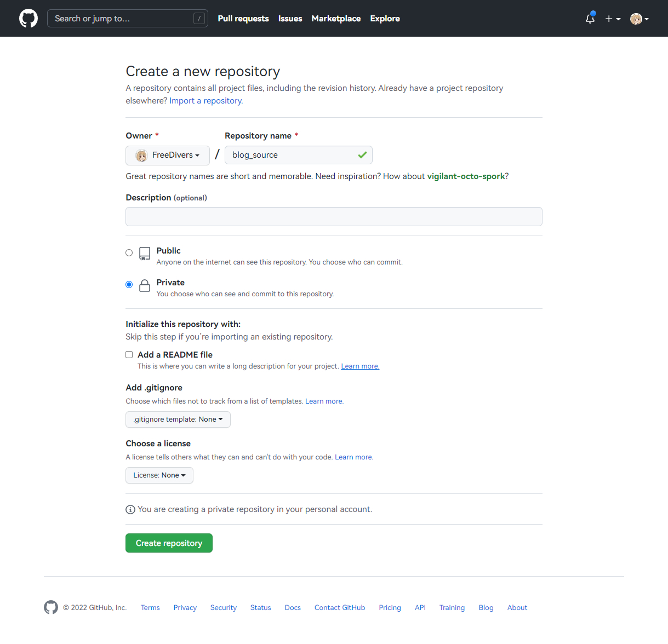Click the Private lock icon
This screenshot has width=668, height=644.
pos(145,285)
